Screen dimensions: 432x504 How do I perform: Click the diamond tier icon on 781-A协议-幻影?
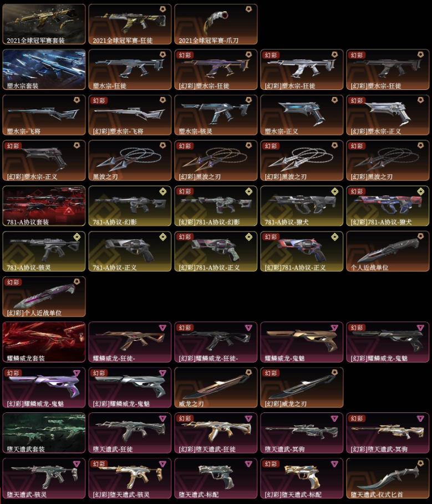pos(163,191)
